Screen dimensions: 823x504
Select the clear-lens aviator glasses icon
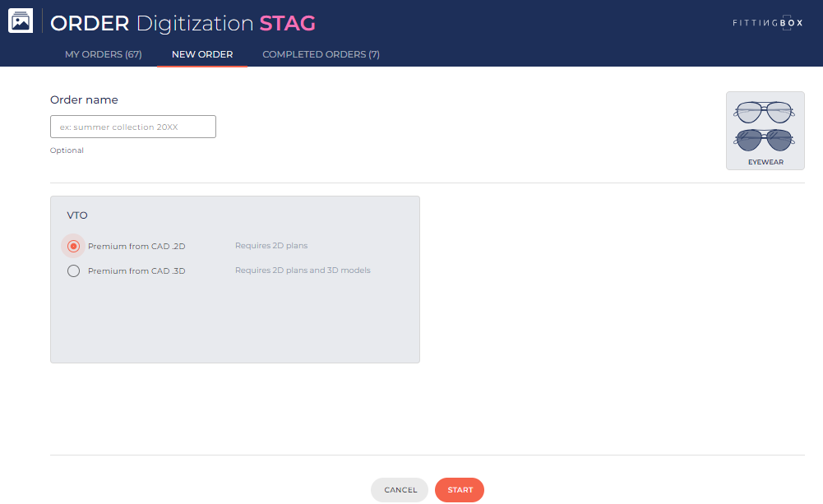pos(765,112)
